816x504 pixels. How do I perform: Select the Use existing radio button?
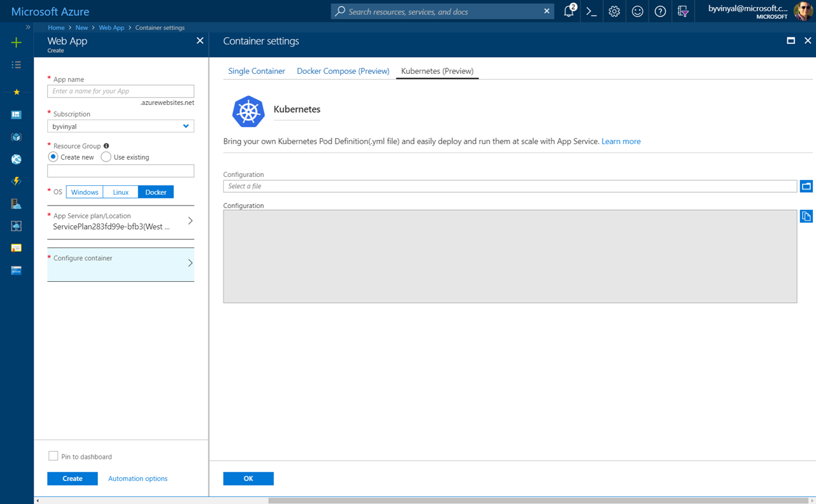coord(106,157)
